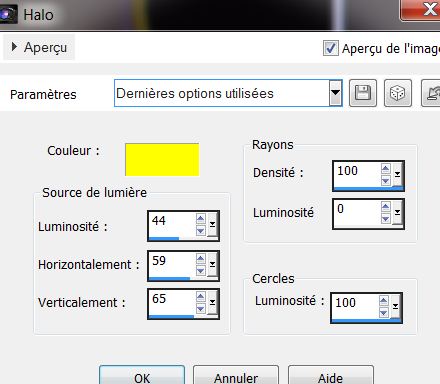The width and height of the screenshot is (440, 384).
Task: Randomize parameters with the dice icon
Action: tap(397, 93)
